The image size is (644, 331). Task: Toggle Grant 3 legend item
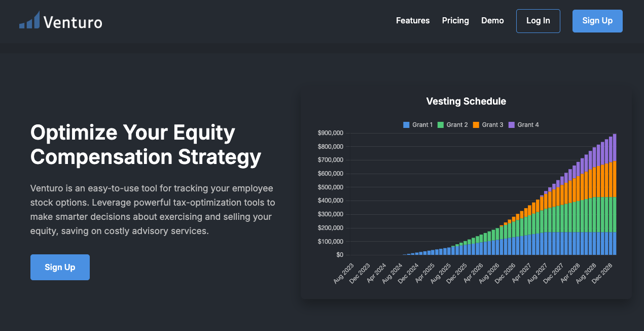[x=488, y=125]
